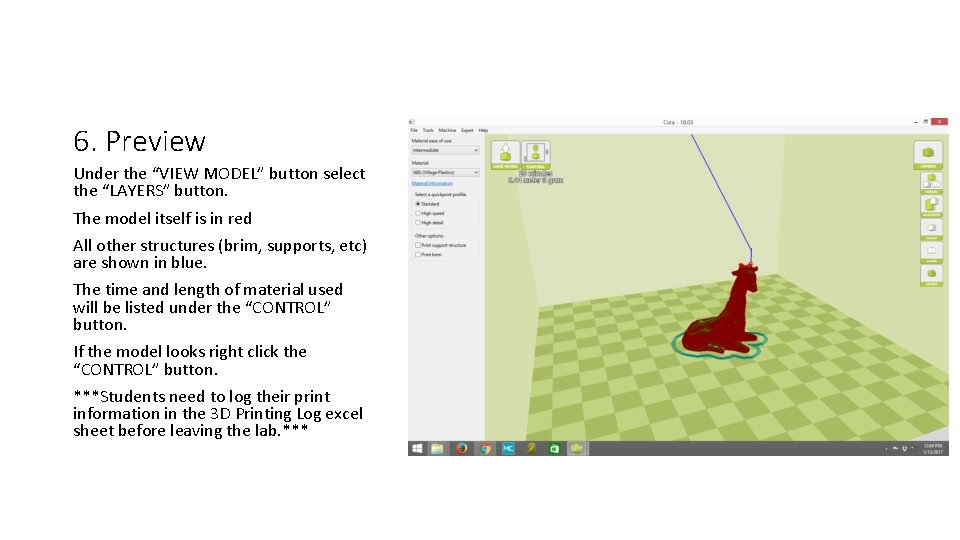Click the taskbar clock
Image resolution: width=960 pixels, height=540 pixels.
[x=932, y=449]
